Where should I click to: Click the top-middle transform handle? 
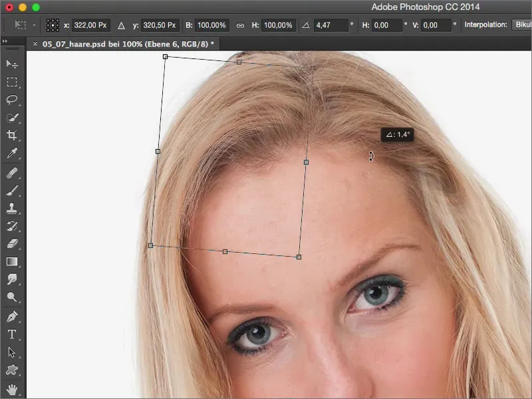[x=239, y=62]
